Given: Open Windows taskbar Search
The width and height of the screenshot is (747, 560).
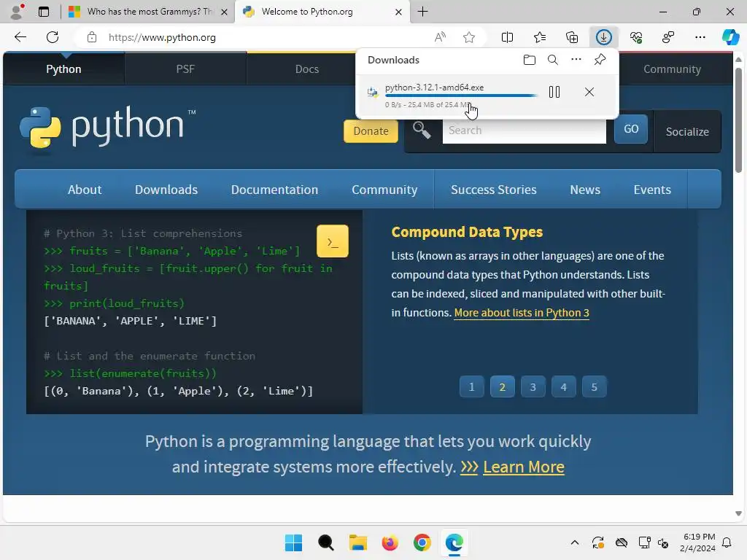Looking at the screenshot, I should click(x=326, y=542).
